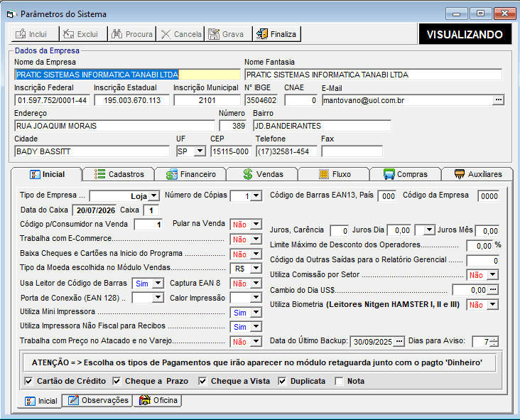Open the bottom Oficina tab
Viewport: 520px width, 420px height.
158,400
